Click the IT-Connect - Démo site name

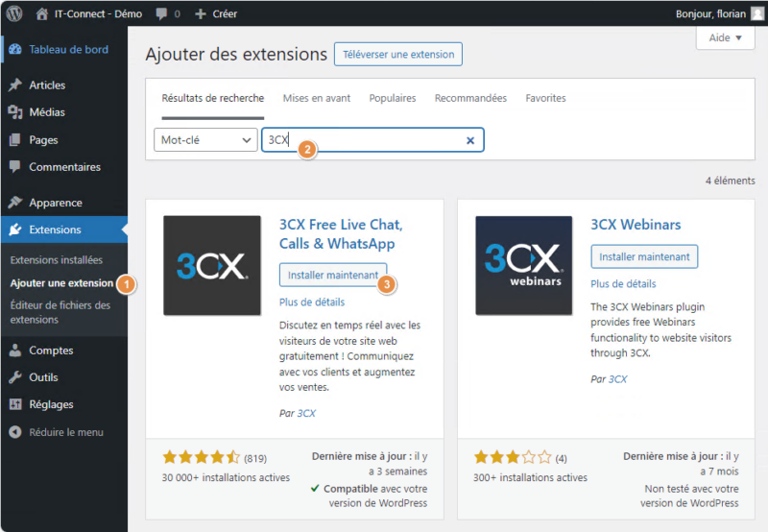98,13
